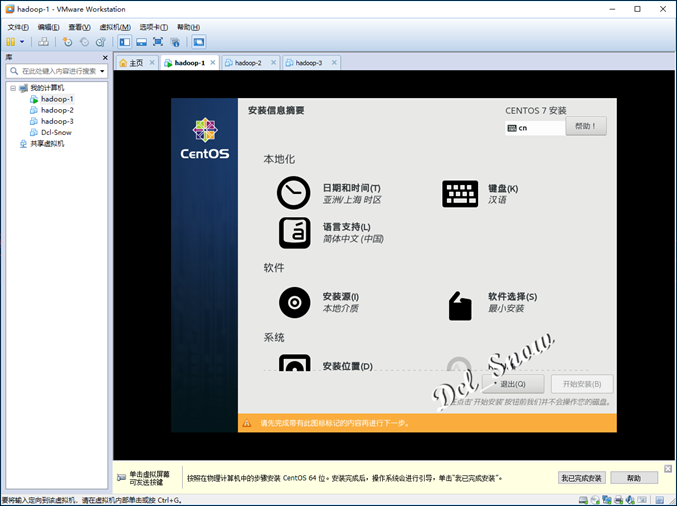677x506 pixels.
Task: Click the 帮助 button in hint bar
Action: tap(634, 478)
